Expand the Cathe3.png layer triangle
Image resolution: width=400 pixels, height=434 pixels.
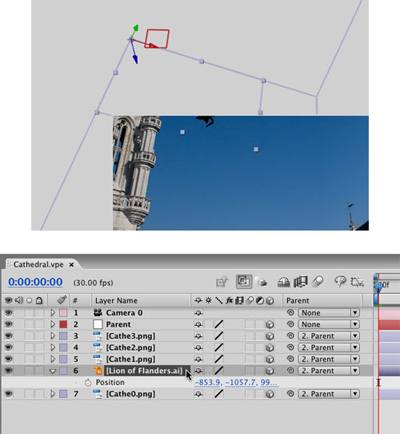pyautogui.click(x=53, y=336)
